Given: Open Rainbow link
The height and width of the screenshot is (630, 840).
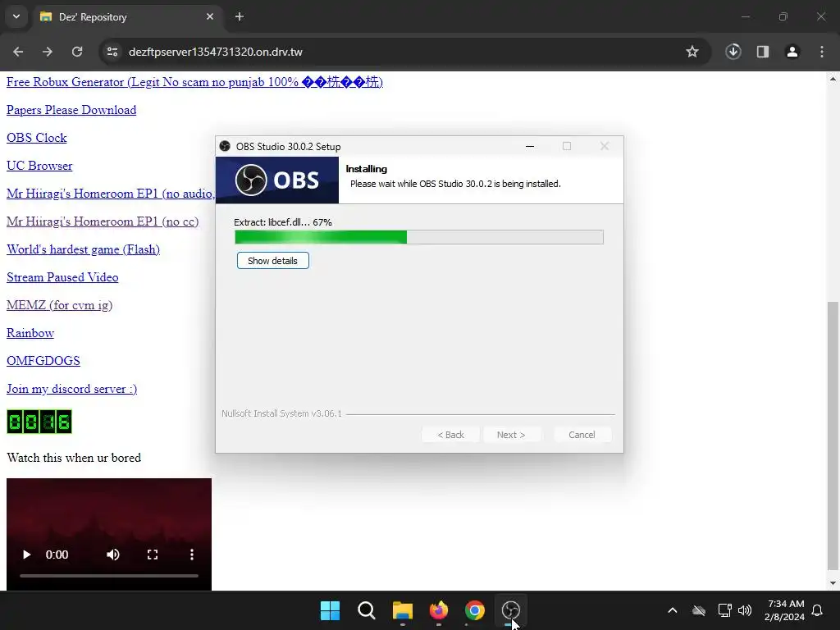Looking at the screenshot, I should tap(30, 333).
